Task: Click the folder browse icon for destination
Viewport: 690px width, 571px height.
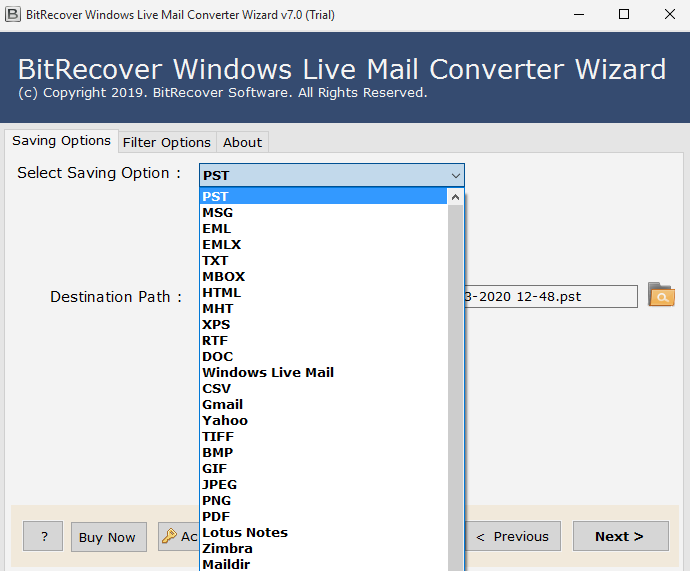Action: point(661,295)
